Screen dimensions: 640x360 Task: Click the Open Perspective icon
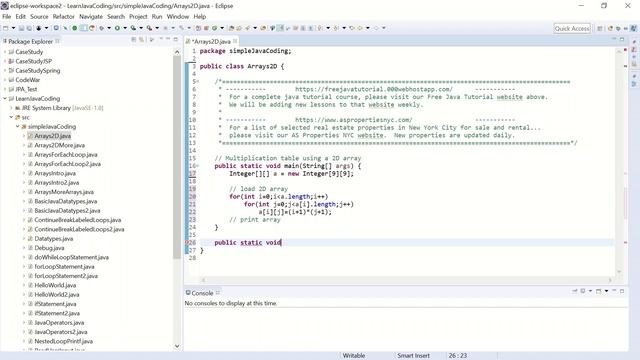pyautogui.click(x=600, y=29)
